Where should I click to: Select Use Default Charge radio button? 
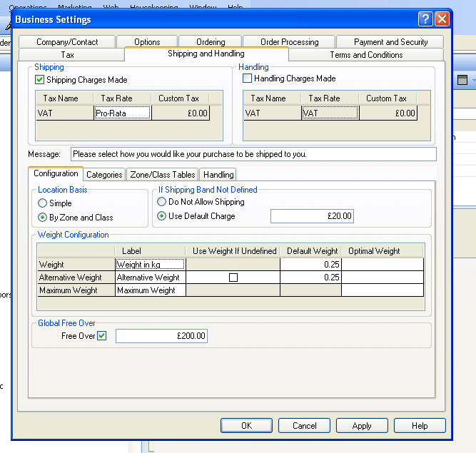pos(162,216)
